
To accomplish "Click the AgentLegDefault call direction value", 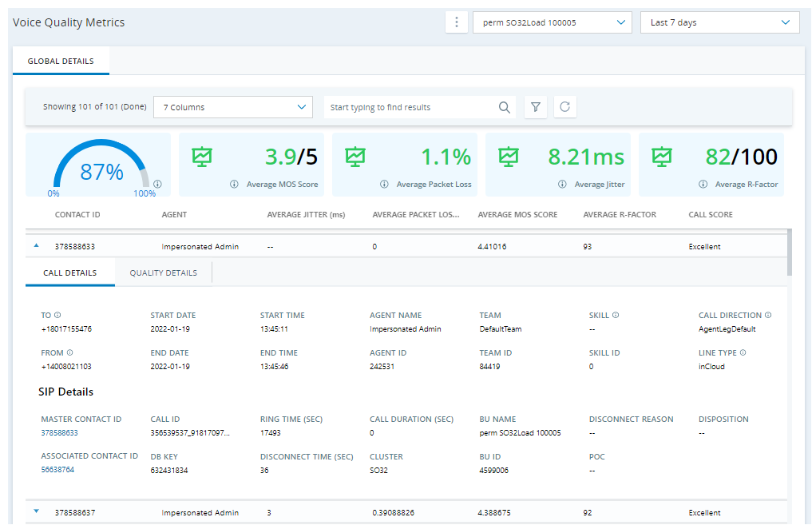I will click(727, 329).
